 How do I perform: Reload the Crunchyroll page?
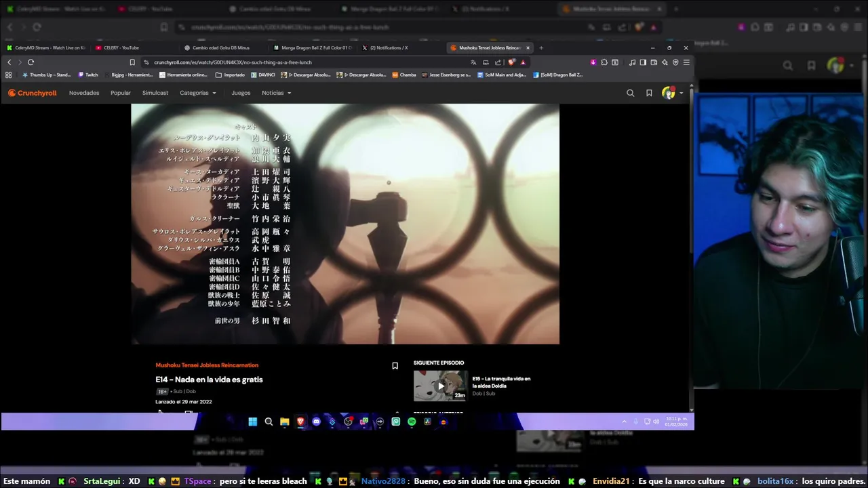[31, 62]
